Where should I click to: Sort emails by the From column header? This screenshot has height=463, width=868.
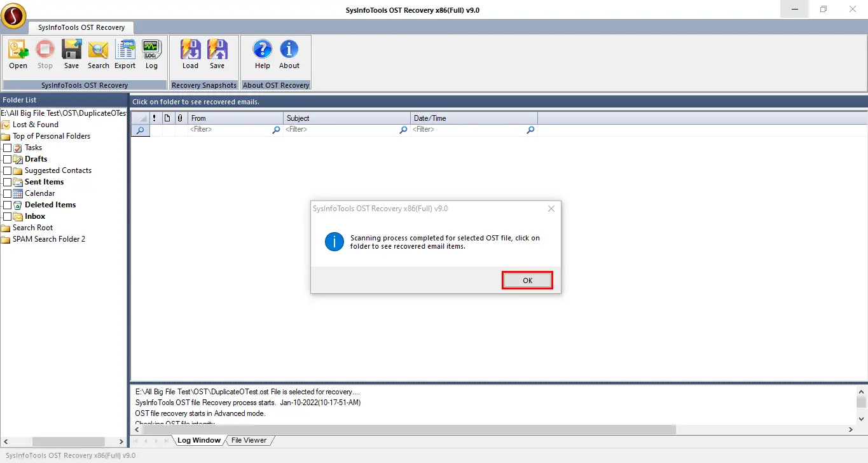(x=236, y=118)
